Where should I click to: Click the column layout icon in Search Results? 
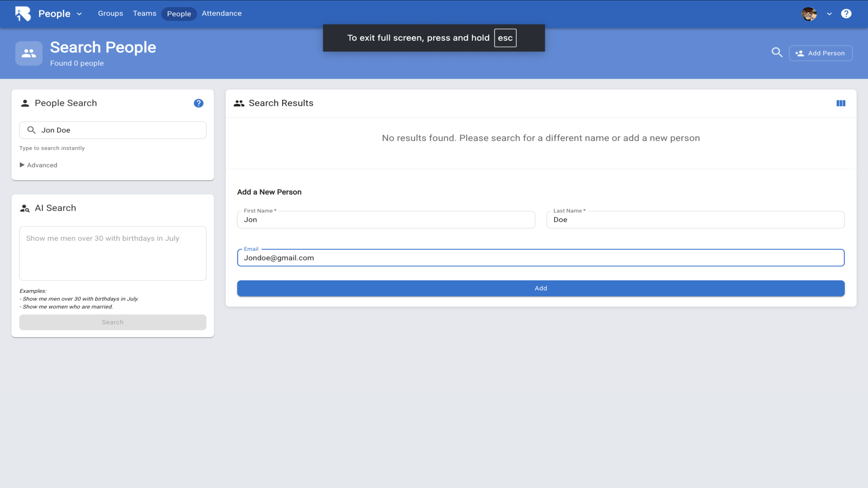point(840,103)
